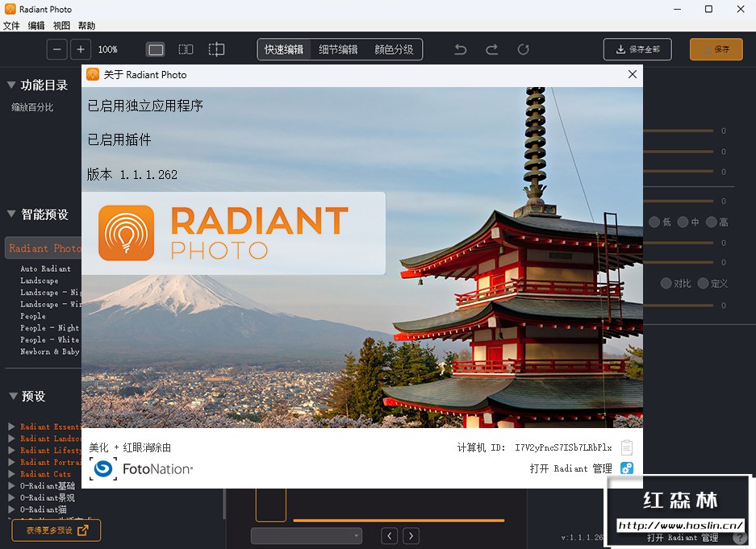Zoom in with the plus button
Viewport: 756px width, 549px height.
point(81,50)
